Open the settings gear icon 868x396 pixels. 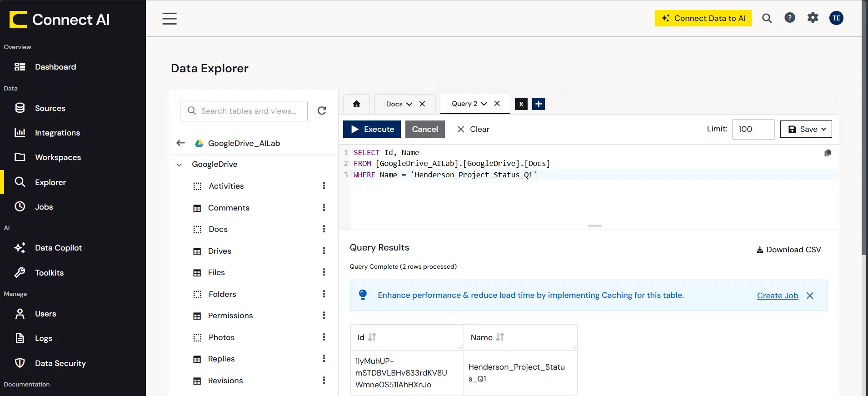[813, 18]
